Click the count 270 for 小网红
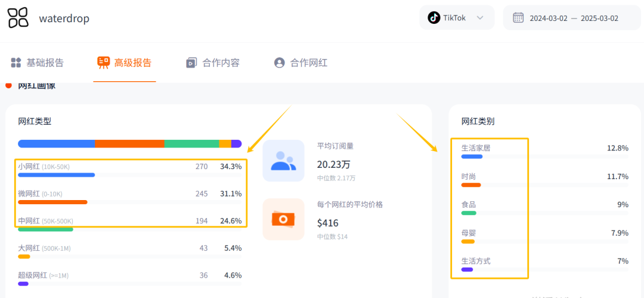The height and width of the screenshot is (298, 644). (x=202, y=167)
